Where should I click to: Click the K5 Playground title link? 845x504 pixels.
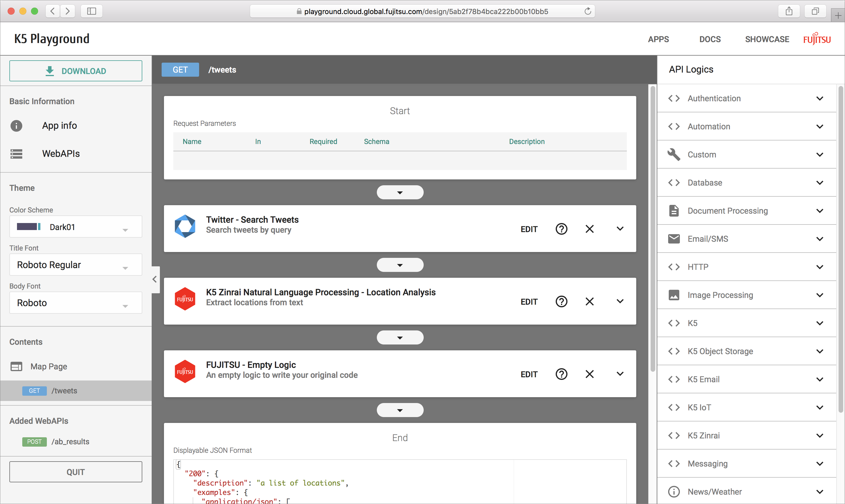(x=52, y=39)
